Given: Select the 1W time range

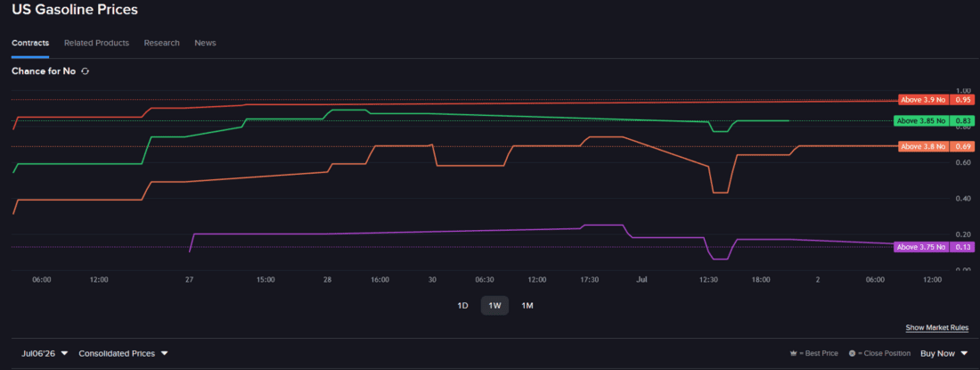Looking at the screenshot, I should [494, 306].
